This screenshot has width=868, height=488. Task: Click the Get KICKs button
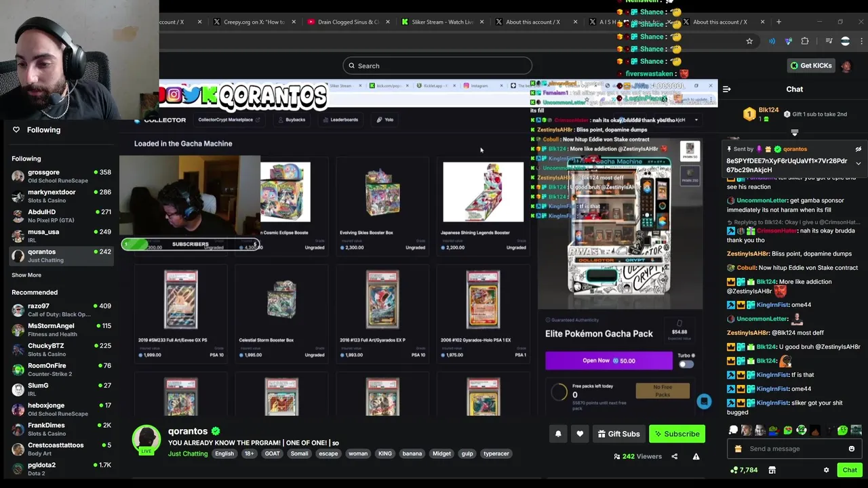pos(811,66)
